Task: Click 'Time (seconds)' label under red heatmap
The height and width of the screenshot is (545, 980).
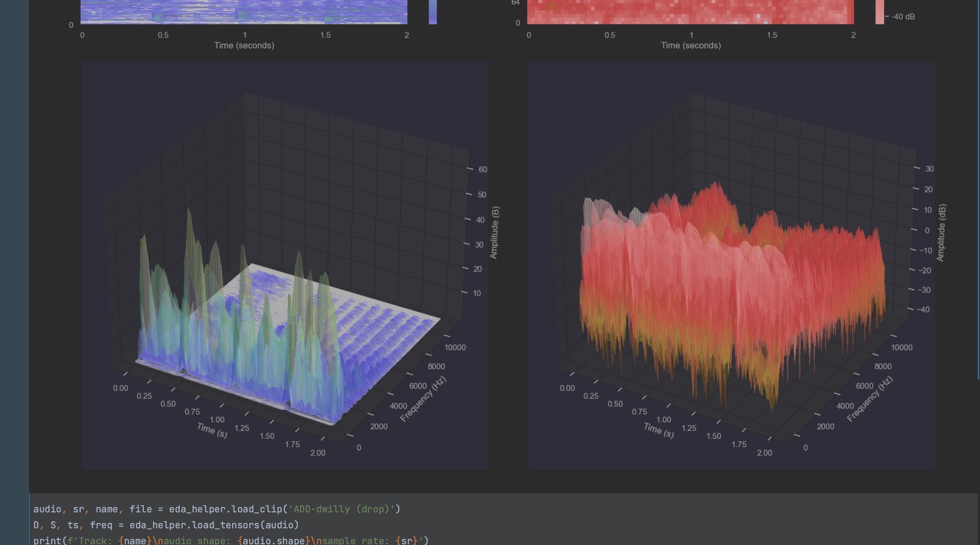Action: (691, 46)
